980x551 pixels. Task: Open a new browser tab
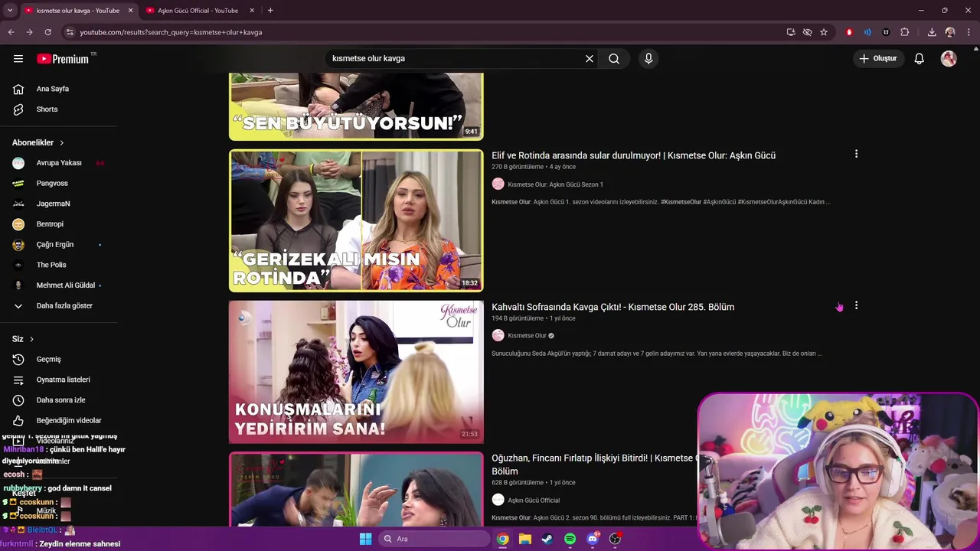coord(270,11)
